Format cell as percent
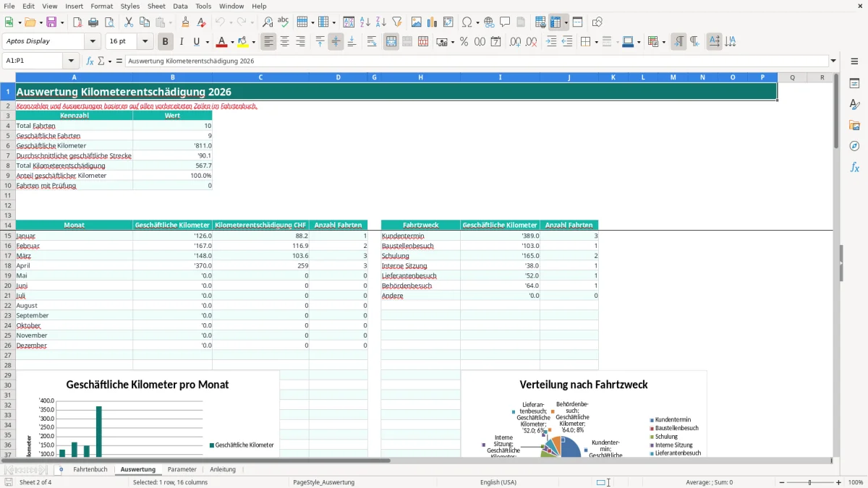Image resolution: width=868 pixels, height=488 pixels. (x=464, y=42)
